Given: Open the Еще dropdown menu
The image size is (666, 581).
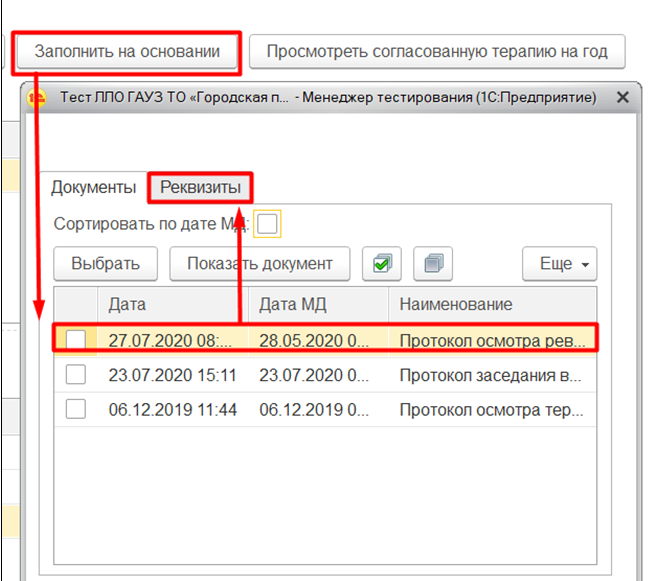Looking at the screenshot, I should [559, 264].
